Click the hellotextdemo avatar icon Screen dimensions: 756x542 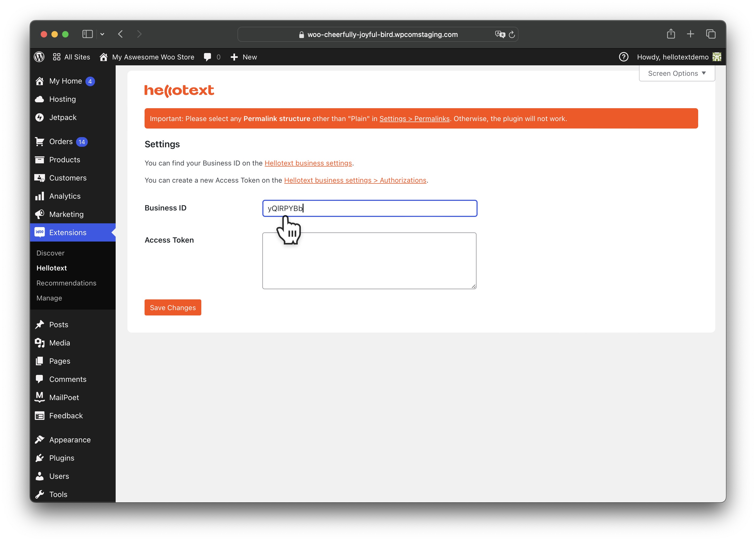click(717, 57)
